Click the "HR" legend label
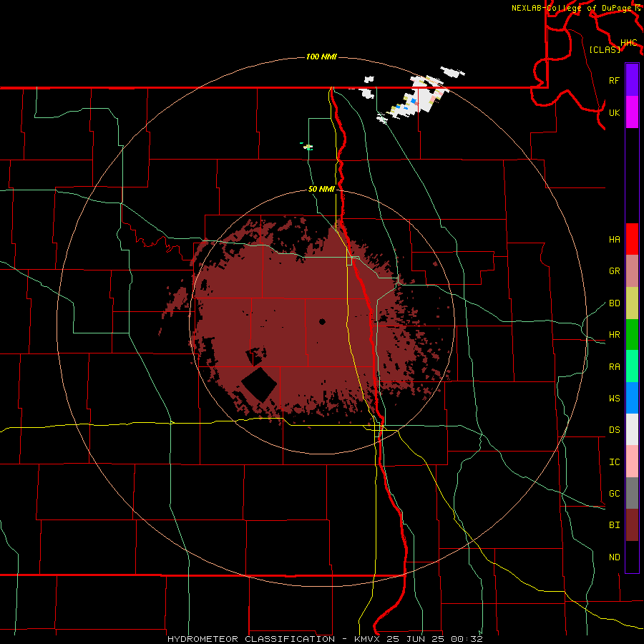 pos(614,335)
